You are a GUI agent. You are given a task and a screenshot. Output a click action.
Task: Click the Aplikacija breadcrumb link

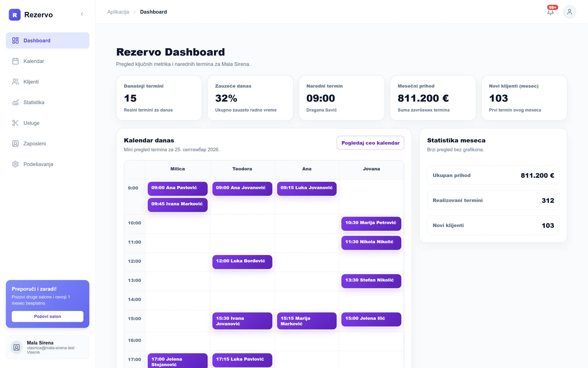tap(118, 12)
